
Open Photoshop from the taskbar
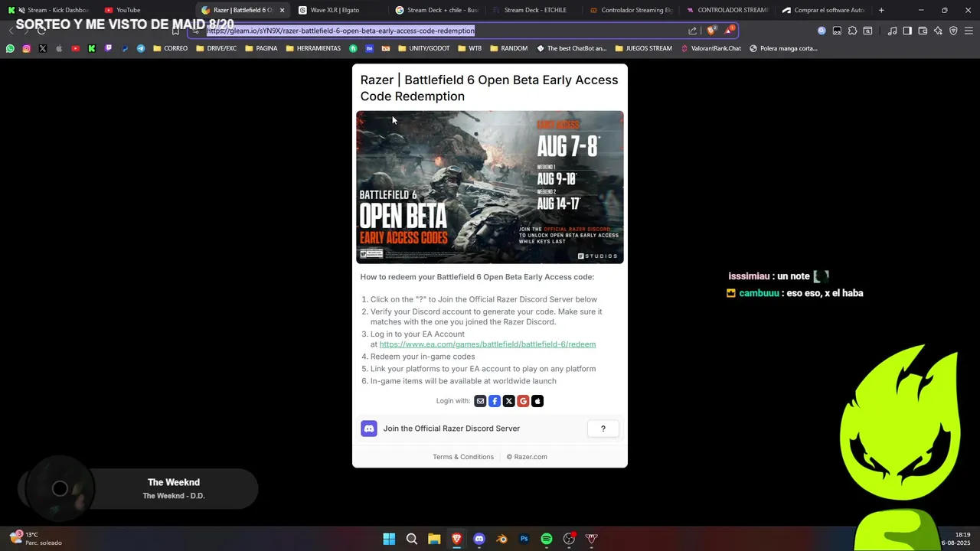pyautogui.click(x=524, y=539)
